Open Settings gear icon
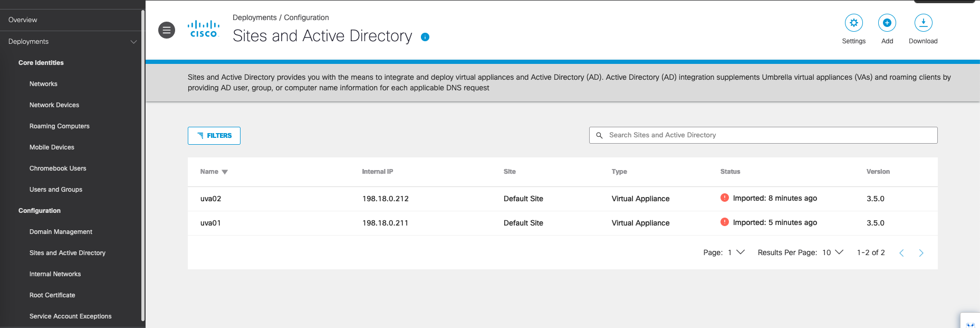980x328 pixels. (x=853, y=23)
